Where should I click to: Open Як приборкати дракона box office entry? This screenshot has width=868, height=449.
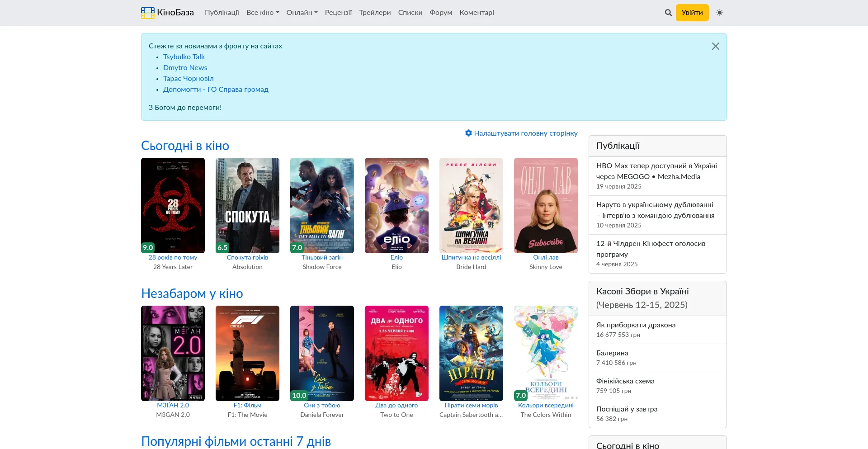(x=636, y=325)
